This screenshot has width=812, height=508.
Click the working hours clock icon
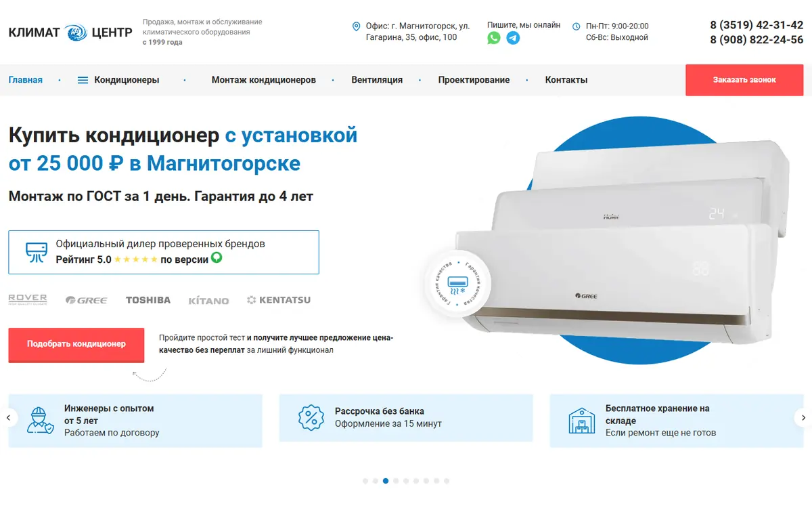577,26
